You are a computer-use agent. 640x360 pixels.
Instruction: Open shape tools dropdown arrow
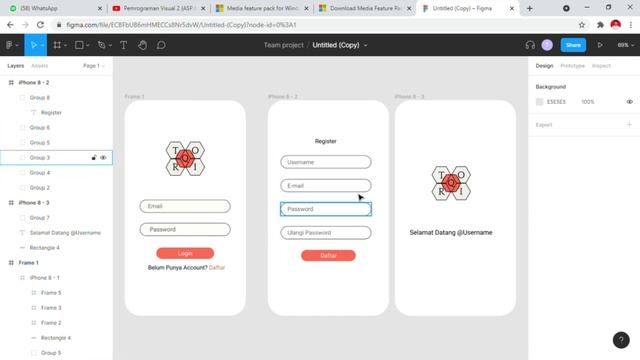(x=87, y=45)
